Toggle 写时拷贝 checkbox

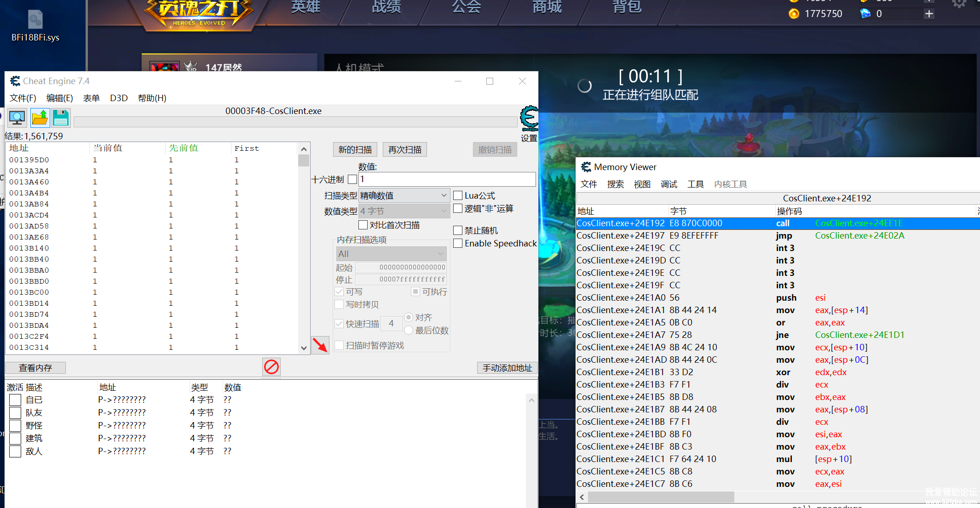pyautogui.click(x=339, y=304)
